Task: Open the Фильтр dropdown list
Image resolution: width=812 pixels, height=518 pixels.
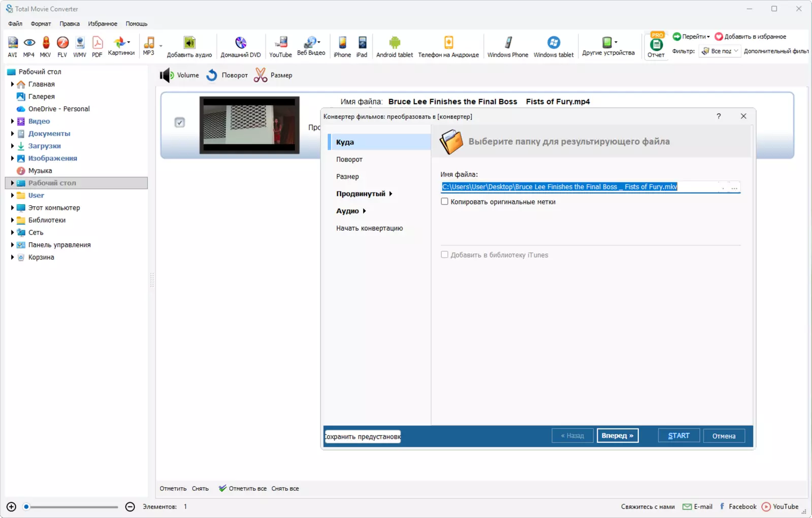Action: (720, 51)
